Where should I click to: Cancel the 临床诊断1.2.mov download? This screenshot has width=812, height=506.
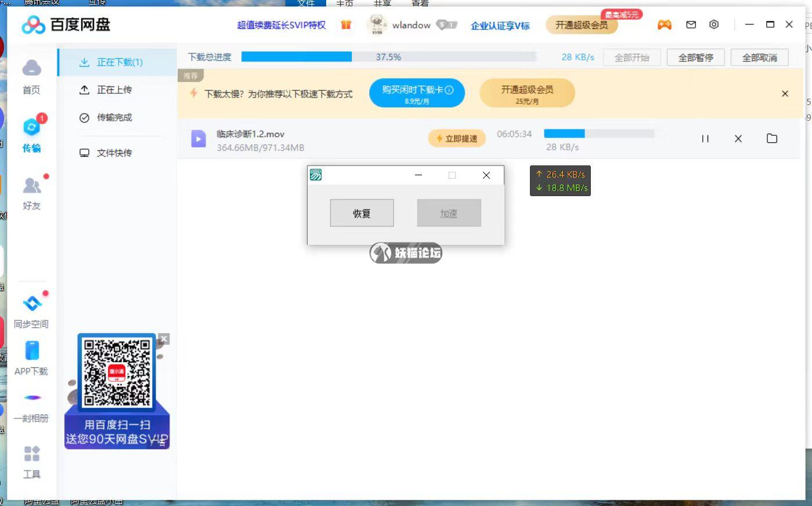(738, 139)
